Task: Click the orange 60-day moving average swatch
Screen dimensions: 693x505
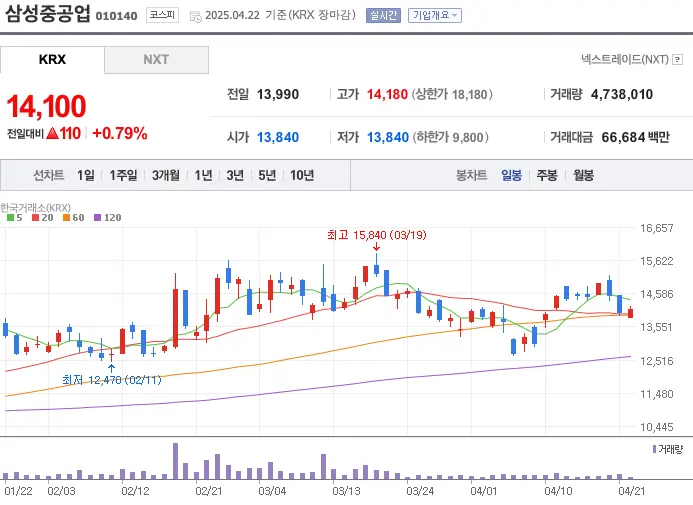Action: click(66, 217)
